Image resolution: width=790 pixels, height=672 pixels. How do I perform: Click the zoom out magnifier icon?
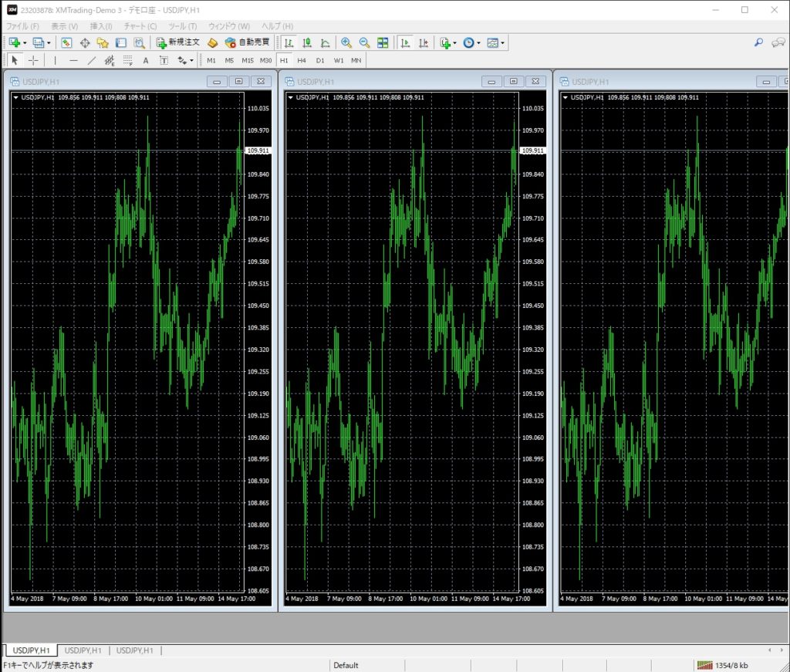(x=363, y=43)
